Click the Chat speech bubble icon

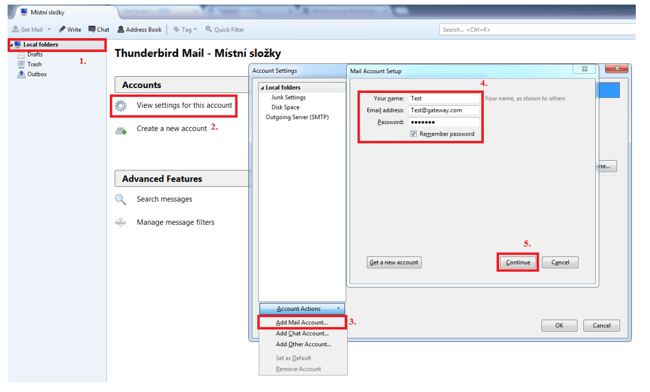92,29
